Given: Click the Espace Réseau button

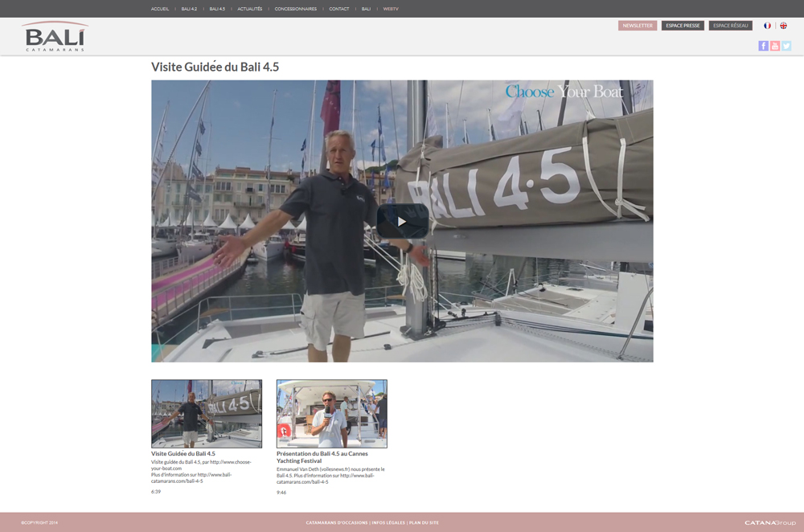Looking at the screenshot, I should pos(730,26).
